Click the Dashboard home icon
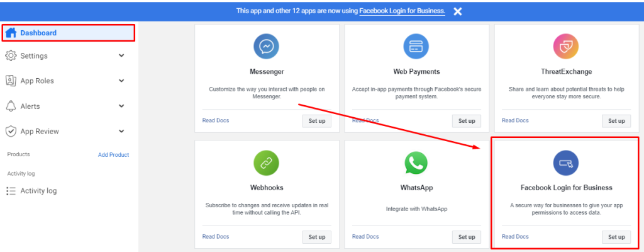 point(11,33)
